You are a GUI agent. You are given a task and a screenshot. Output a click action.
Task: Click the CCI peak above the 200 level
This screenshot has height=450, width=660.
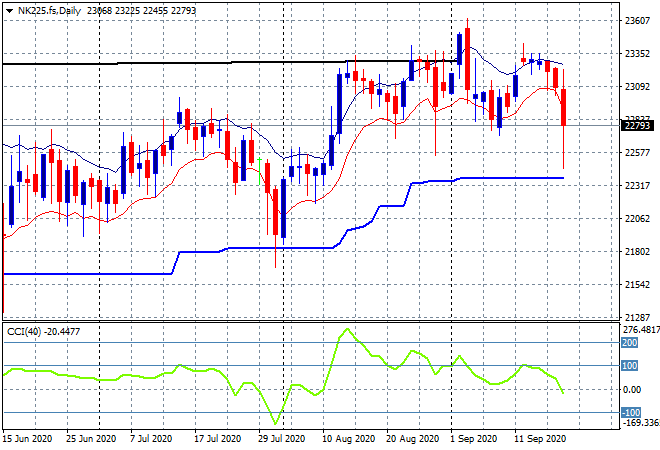point(347,329)
